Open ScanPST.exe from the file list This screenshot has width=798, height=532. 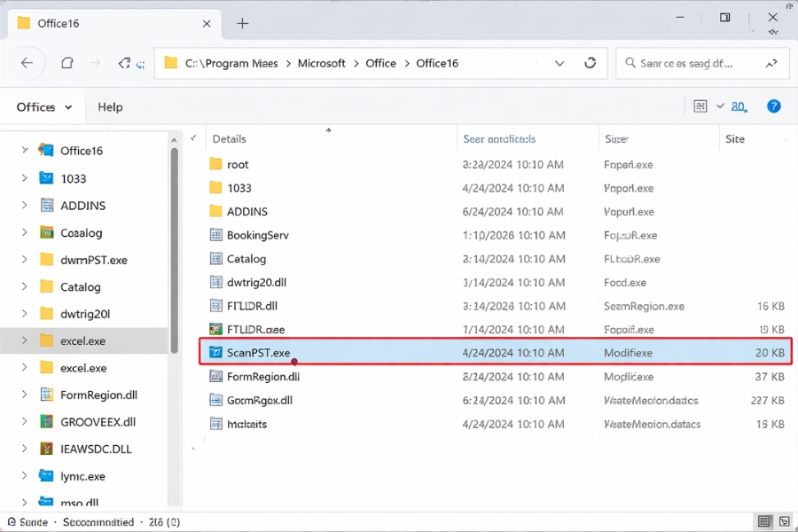click(257, 352)
